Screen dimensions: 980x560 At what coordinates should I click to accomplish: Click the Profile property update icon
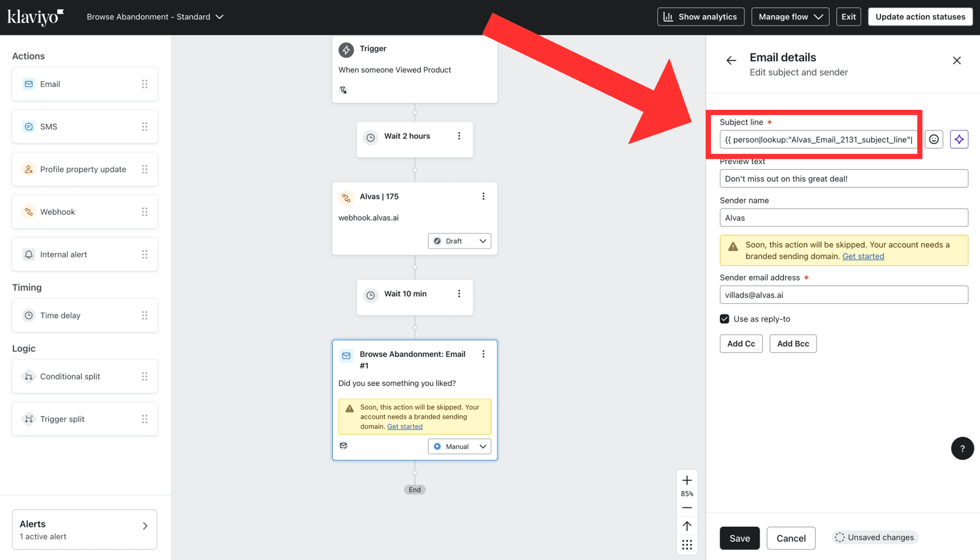29,169
